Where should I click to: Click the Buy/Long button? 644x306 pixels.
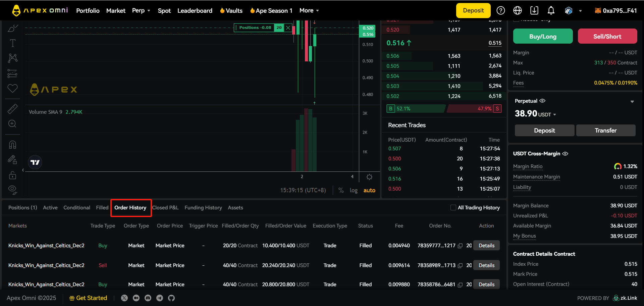click(x=543, y=36)
